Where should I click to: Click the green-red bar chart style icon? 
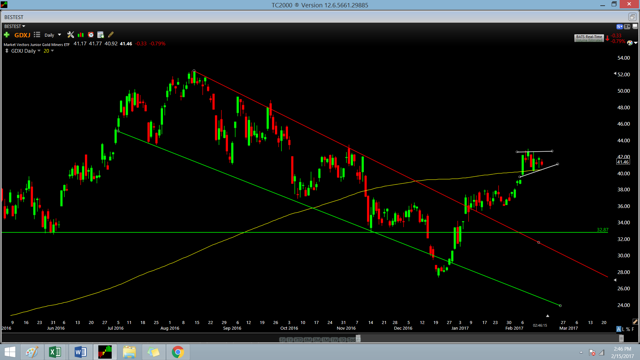coord(81,35)
